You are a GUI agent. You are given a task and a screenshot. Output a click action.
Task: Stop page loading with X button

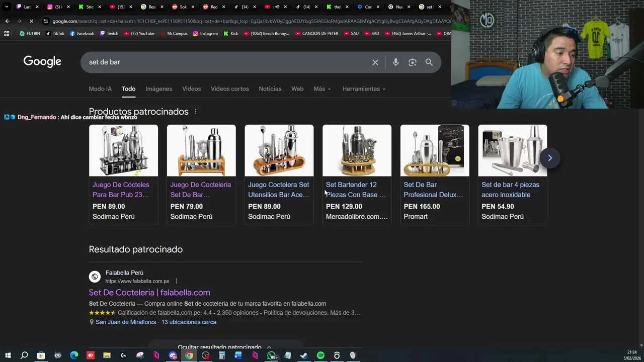pyautogui.click(x=31, y=21)
